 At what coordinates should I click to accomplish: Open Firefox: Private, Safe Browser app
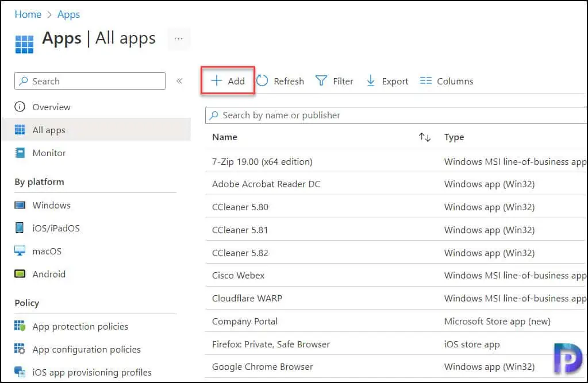(x=271, y=344)
